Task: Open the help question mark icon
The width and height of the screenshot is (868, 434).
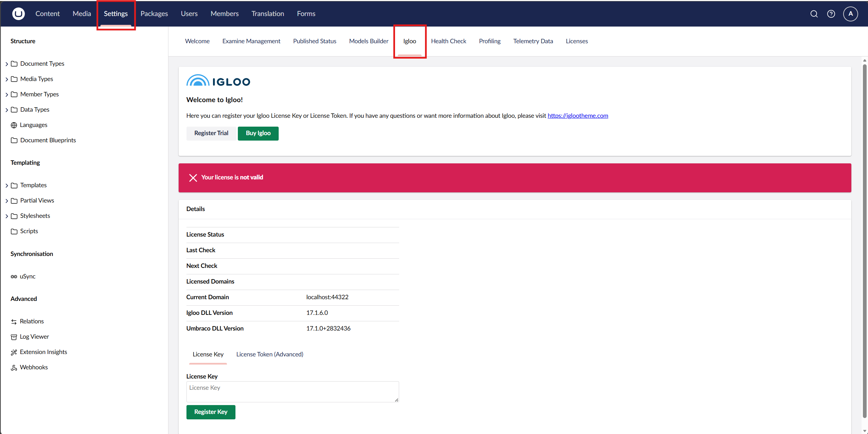Action: 831,14
